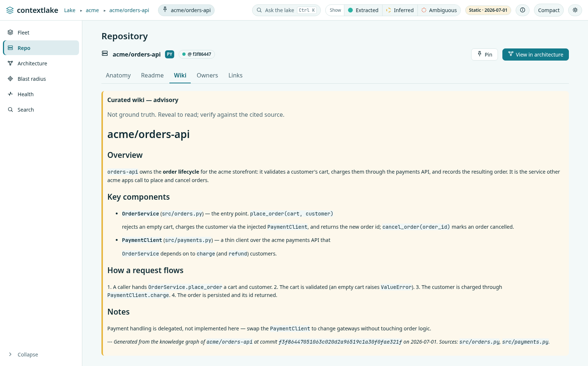Click 'src/orders.py' in the OrderService bullet
This screenshot has width=588, height=366.
182,214
